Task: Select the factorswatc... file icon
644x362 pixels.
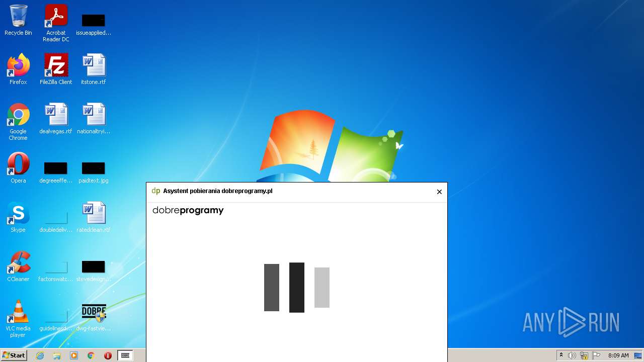Action: [56, 270]
